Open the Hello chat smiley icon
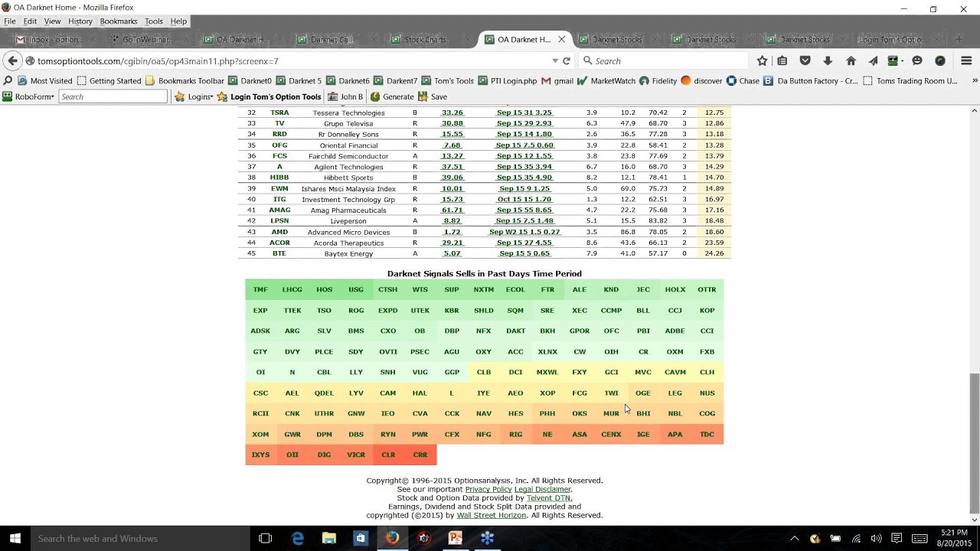Image resolution: width=980 pixels, height=551 pixels. (x=917, y=60)
